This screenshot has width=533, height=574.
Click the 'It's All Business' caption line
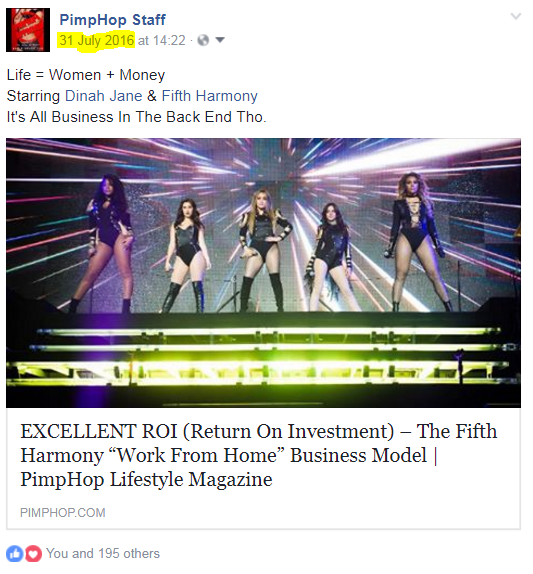(137, 117)
